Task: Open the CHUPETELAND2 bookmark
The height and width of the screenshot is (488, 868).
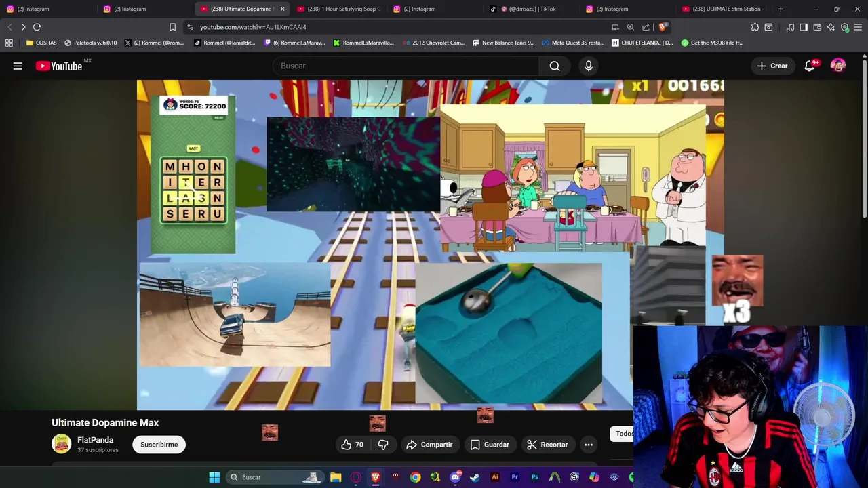Action: [642, 43]
